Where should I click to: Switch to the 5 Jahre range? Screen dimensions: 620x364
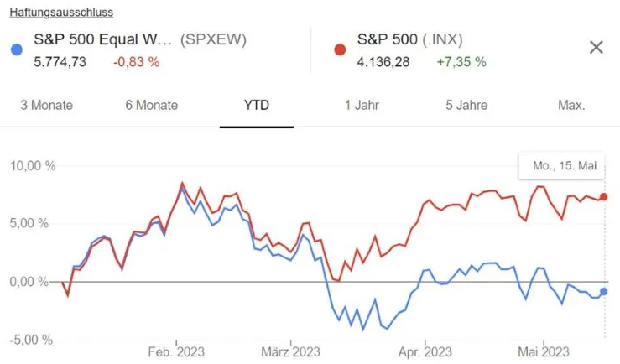coord(465,106)
